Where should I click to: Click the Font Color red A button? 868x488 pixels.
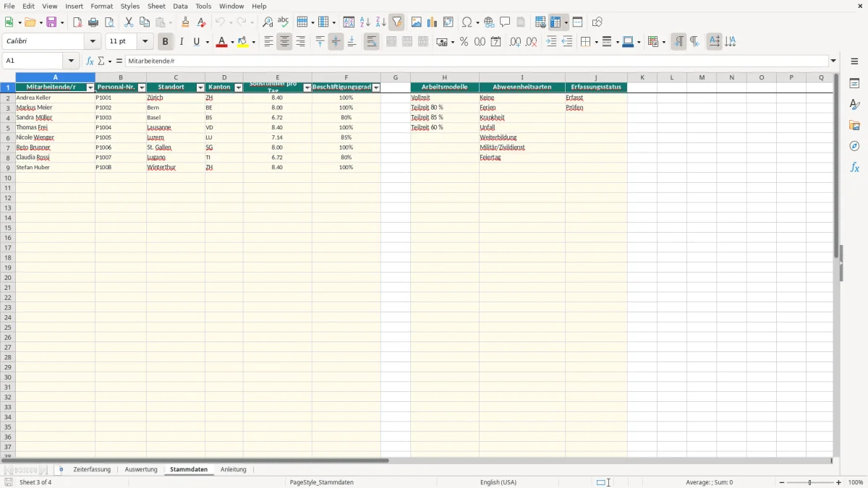coord(221,42)
